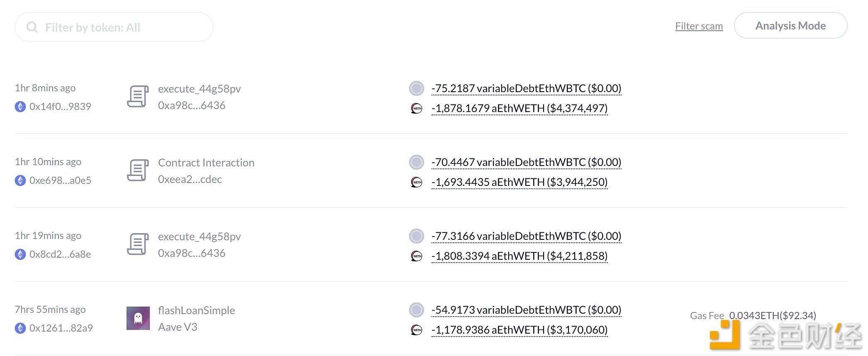The image size is (868, 356).
Task: Click Ethereum icon next to 0x1261...82a9
Action: [20, 328]
